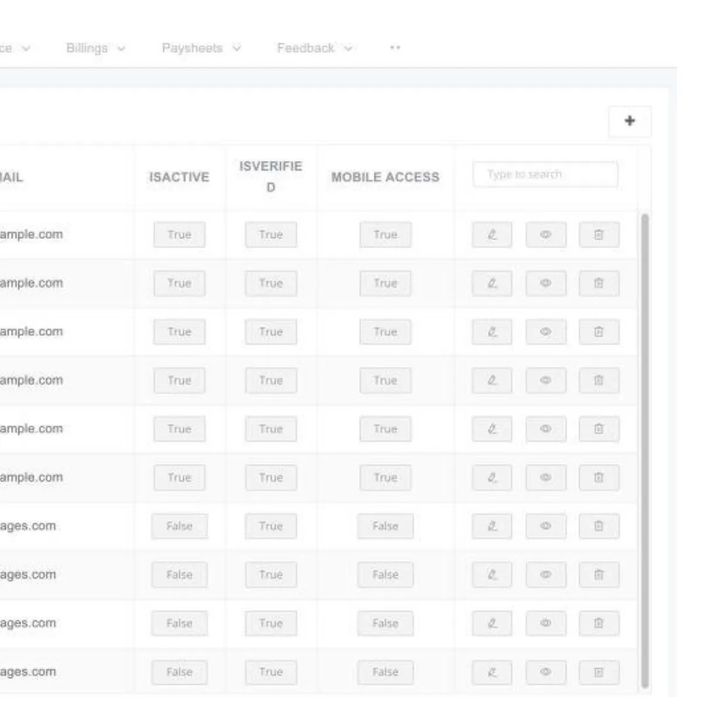
Task: Click the delete trash icon in the first row
Action: 598,235
